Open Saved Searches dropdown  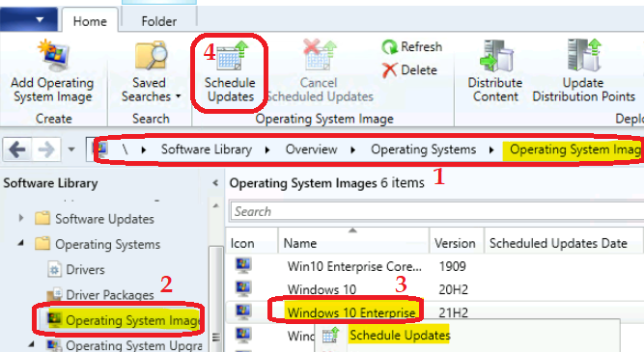pyautogui.click(x=151, y=71)
